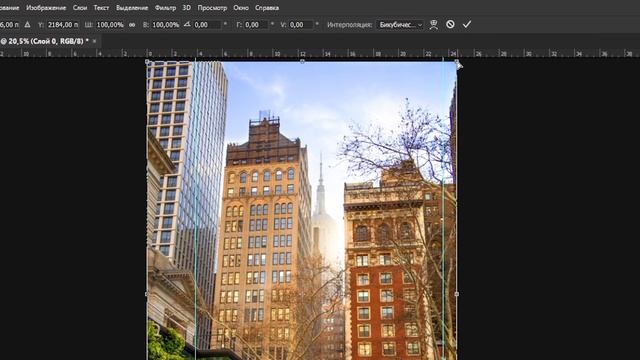The image size is (640, 360).
Task: Open the Просмотр menu
Action: [x=212, y=8]
